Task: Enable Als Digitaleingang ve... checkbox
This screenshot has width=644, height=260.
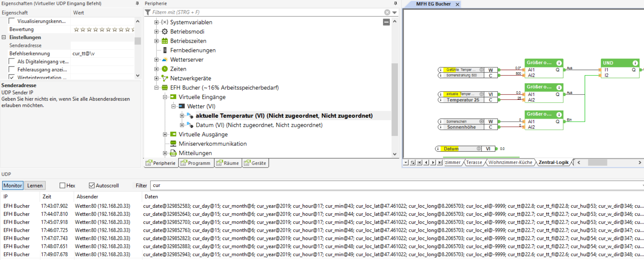Action: tap(12, 62)
